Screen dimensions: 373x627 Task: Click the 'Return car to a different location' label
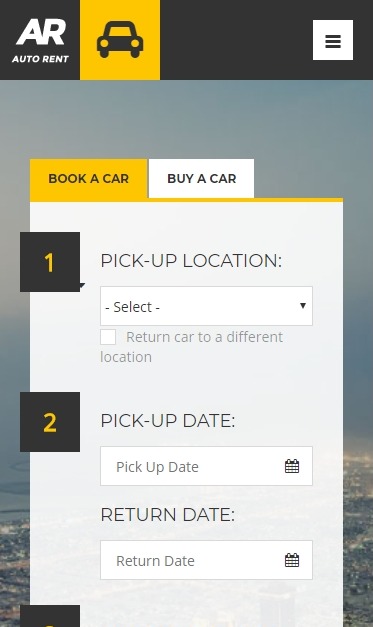tap(192, 347)
